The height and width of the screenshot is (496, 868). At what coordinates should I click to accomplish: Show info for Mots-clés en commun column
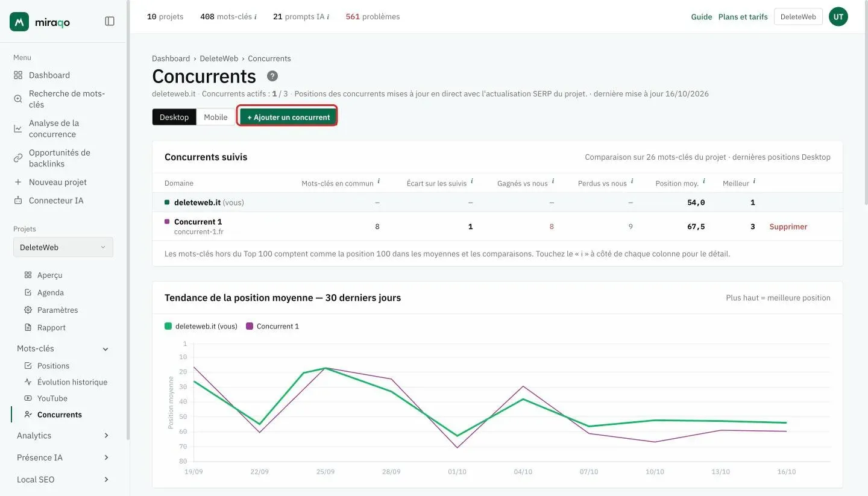379,181
